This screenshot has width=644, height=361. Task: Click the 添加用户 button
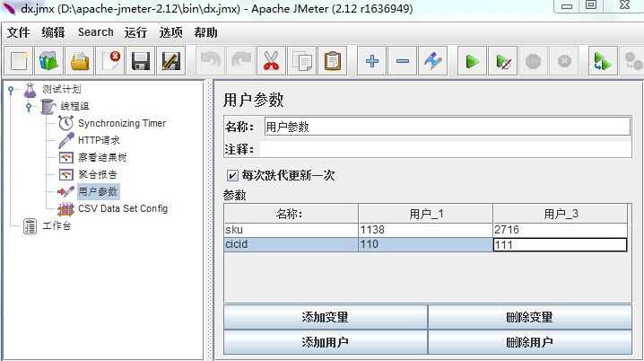[326, 342]
